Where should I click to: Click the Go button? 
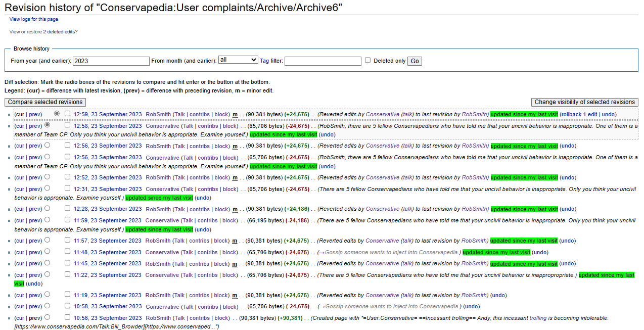click(x=415, y=61)
